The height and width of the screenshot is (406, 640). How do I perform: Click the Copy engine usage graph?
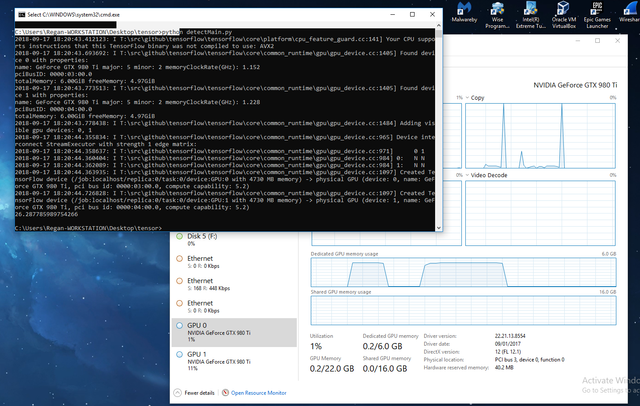540,135
